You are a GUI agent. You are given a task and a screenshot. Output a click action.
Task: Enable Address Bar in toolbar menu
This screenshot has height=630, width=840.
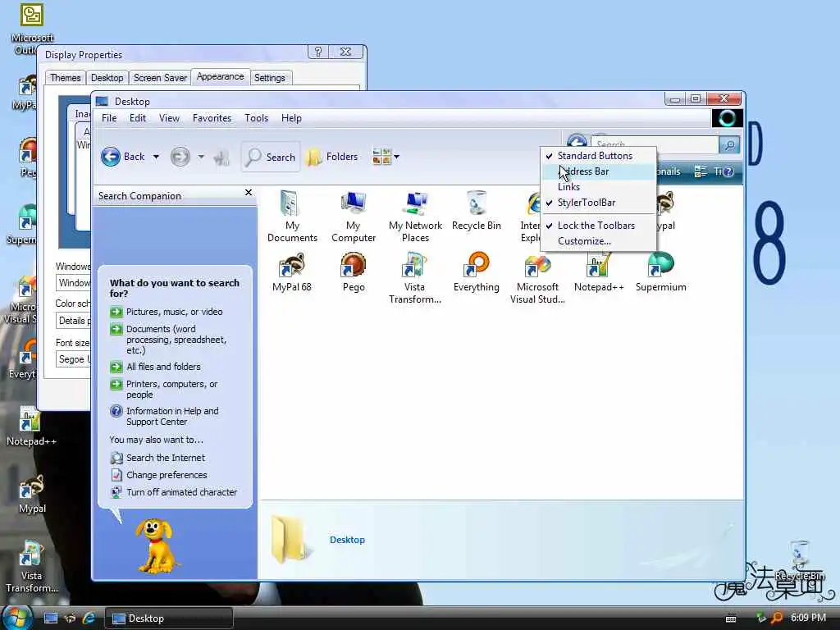(598, 171)
